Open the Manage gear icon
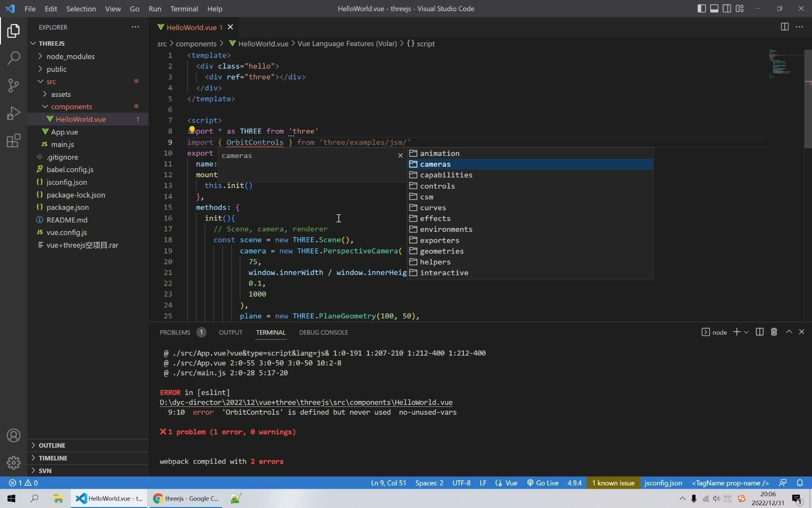The height and width of the screenshot is (508, 812). pyautogui.click(x=14, y=463)
